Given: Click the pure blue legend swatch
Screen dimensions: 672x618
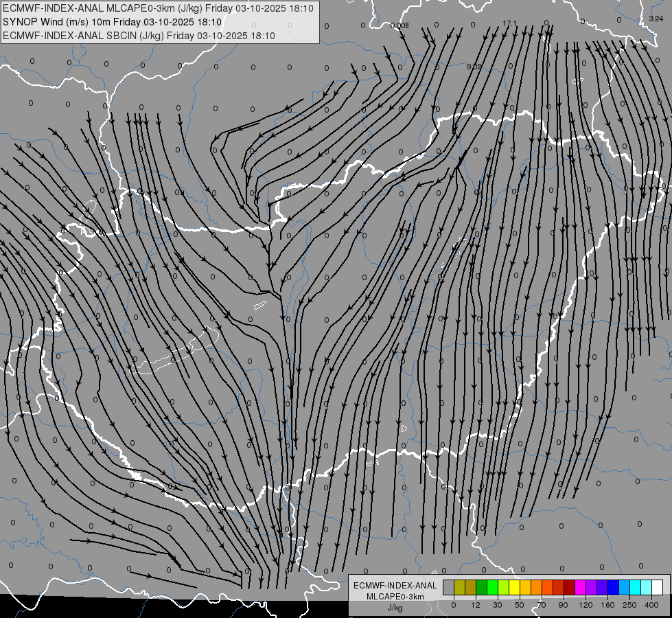Looking at the screenshot, I should click(614, 588).
